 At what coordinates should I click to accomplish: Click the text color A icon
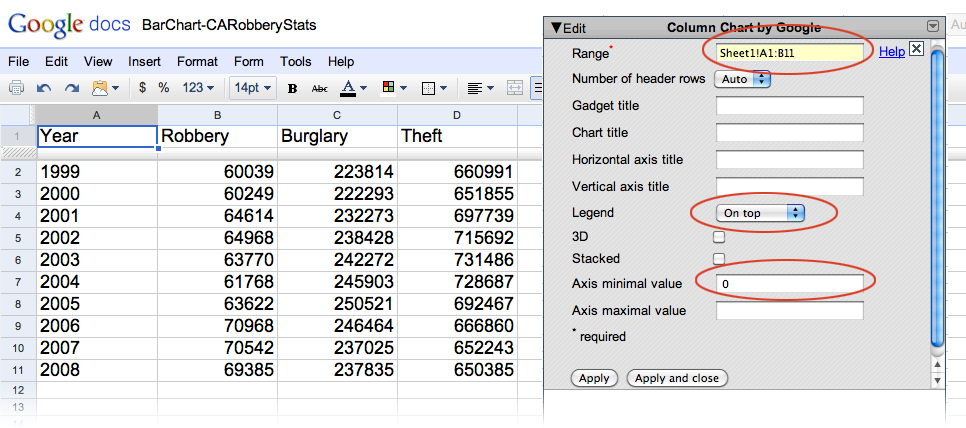click(x=348, y=89)
